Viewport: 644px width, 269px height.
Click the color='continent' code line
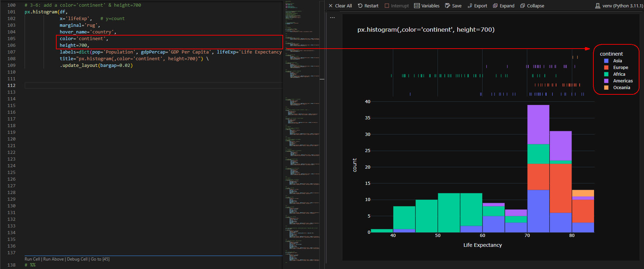tap(84, 39)
